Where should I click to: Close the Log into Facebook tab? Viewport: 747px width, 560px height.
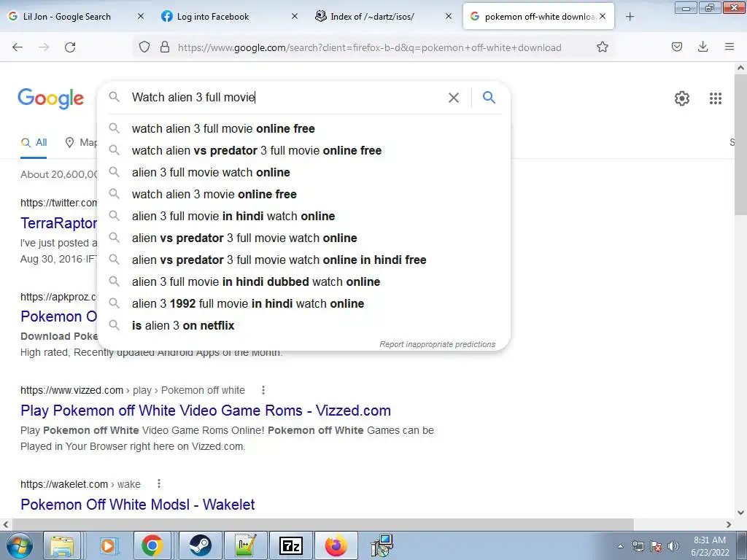pos(295,17)
